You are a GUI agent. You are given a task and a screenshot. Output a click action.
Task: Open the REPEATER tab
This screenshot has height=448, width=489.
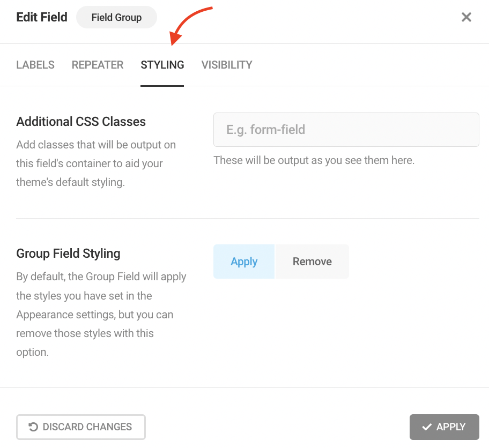[x=98, y=65]
